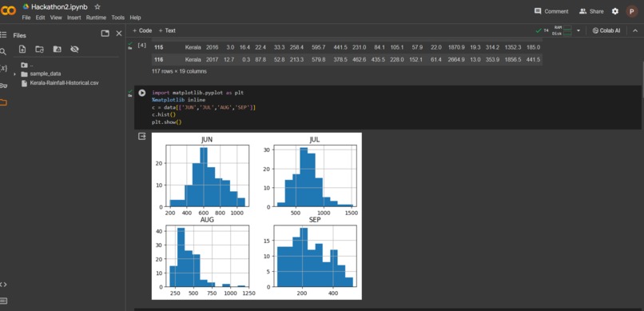This screenshot has width=644, height=311.
Task: Click the import matplotlib.pyplot code line
Action: pyautogui.click(x=197, y=93)
